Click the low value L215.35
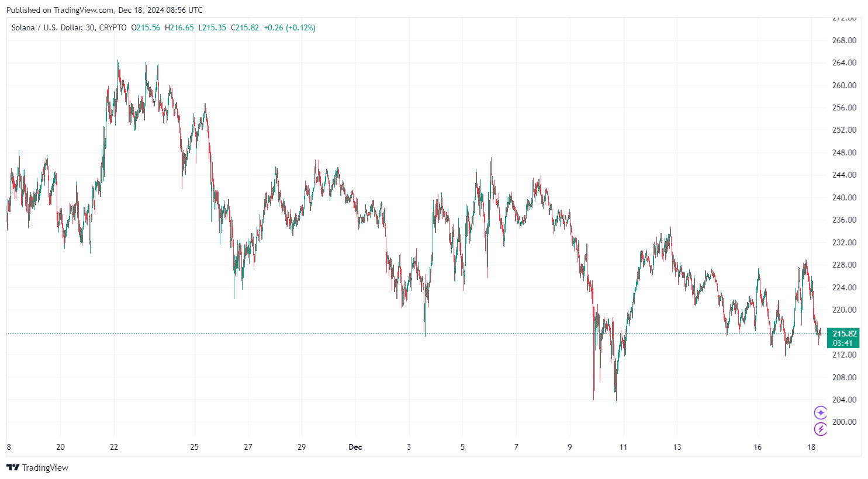 point(212,27)
